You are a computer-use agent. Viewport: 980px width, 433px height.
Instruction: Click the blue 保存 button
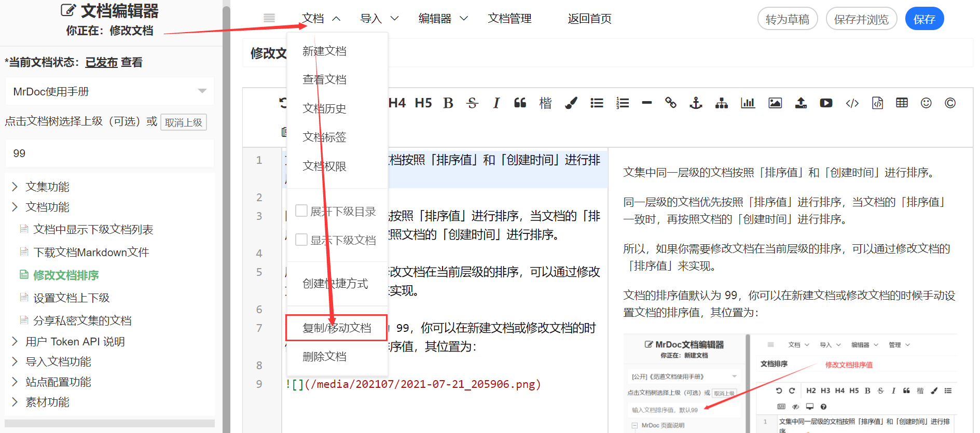[924, 19]
